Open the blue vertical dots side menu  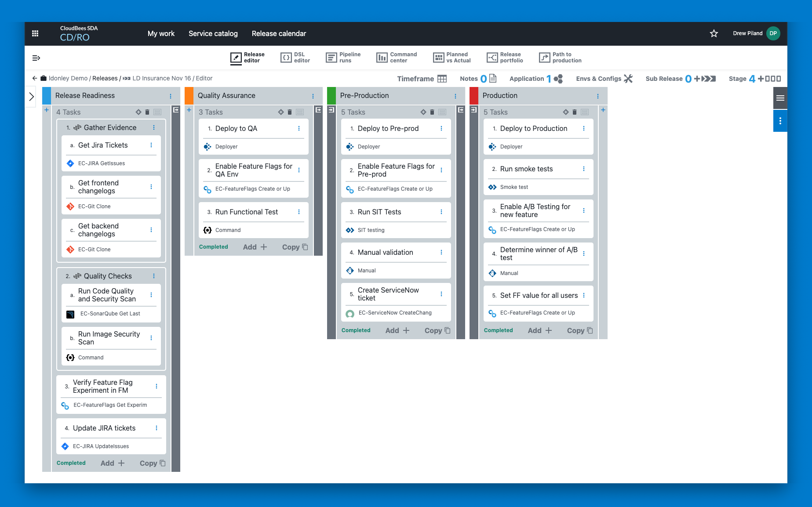click(780, 121)
